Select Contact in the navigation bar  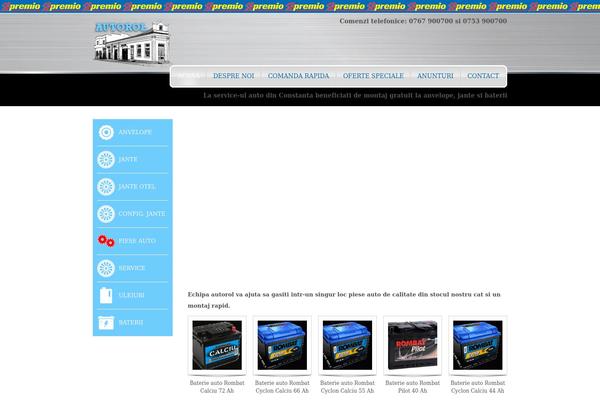click(483, 76)
